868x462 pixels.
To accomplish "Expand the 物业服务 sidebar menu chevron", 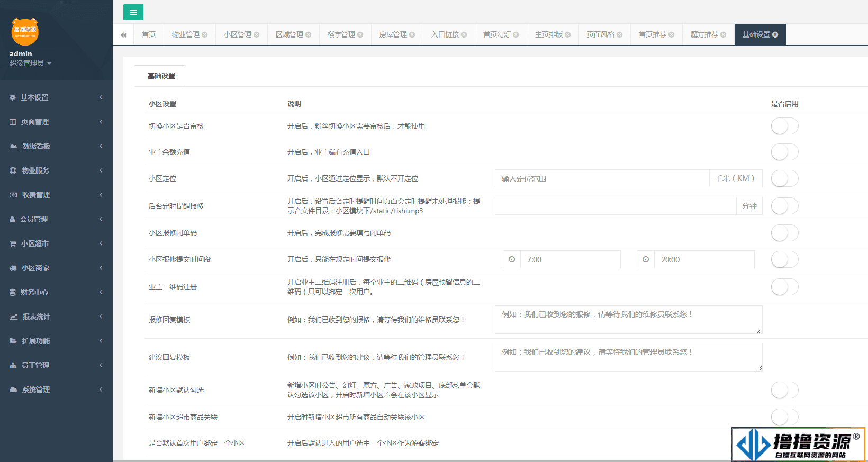I will click(101, 170).
